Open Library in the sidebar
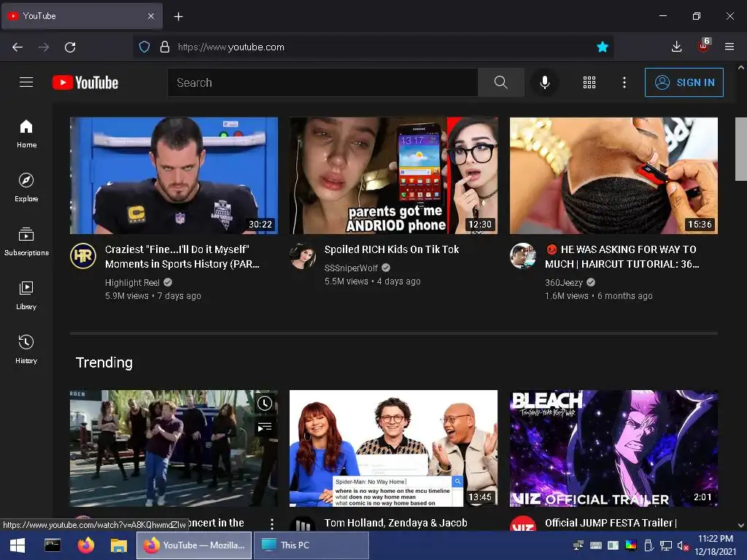747x560 pixels. click(26, 296)
